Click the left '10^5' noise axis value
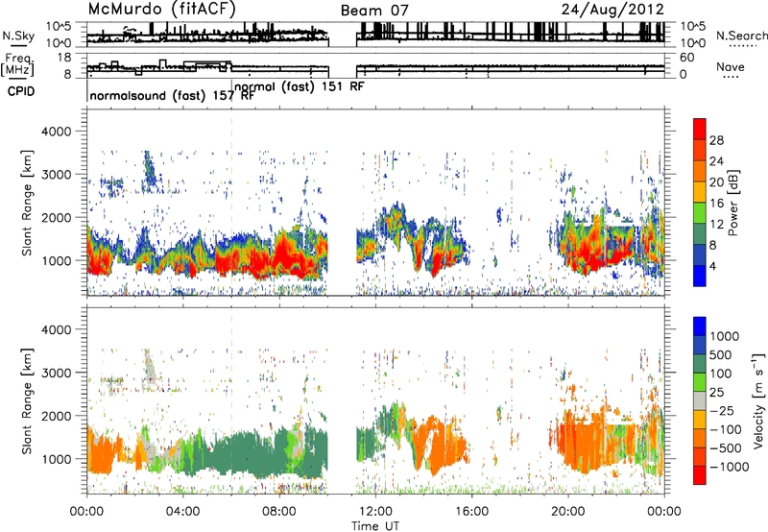Viewport: 768px width, 532px height. tap(59, 27)
